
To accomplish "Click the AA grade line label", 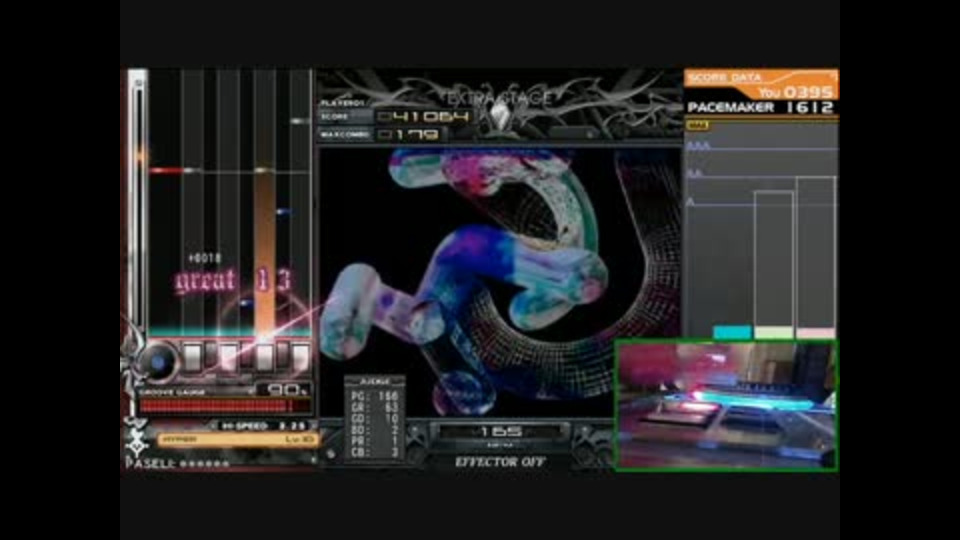I will pos(694,174).
